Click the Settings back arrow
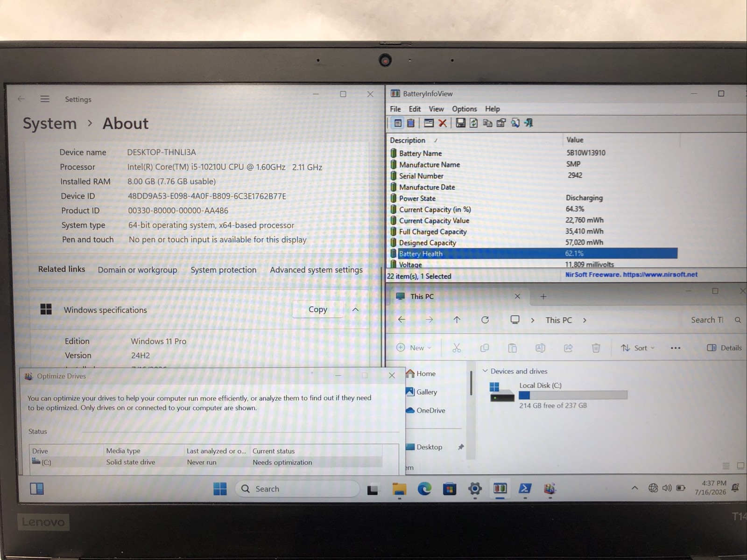Viewport: 747px width, 560px height. [21, 99]
